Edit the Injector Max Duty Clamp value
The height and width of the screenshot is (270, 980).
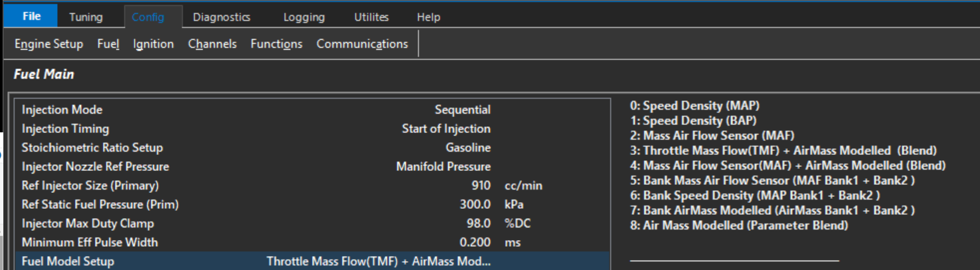[x=478, y=223]
